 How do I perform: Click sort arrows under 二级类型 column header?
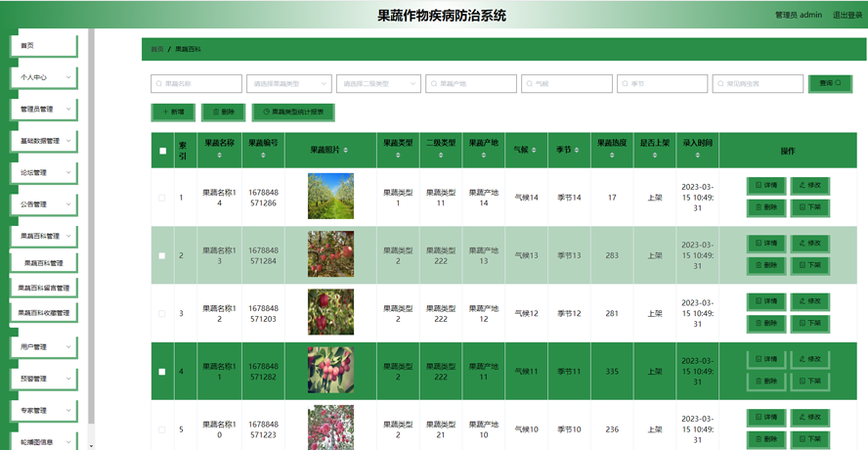pyautogui.click(x=441, y=156)
